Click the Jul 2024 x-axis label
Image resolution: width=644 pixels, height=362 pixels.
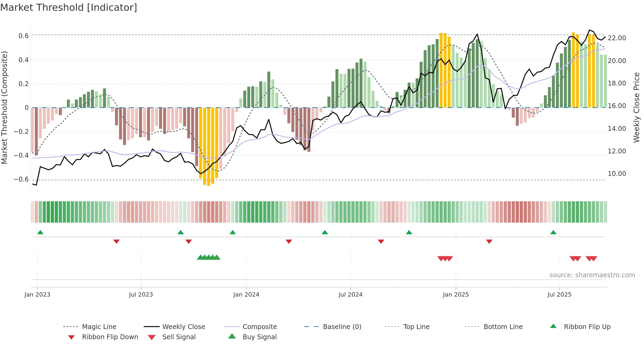point(350,294)
